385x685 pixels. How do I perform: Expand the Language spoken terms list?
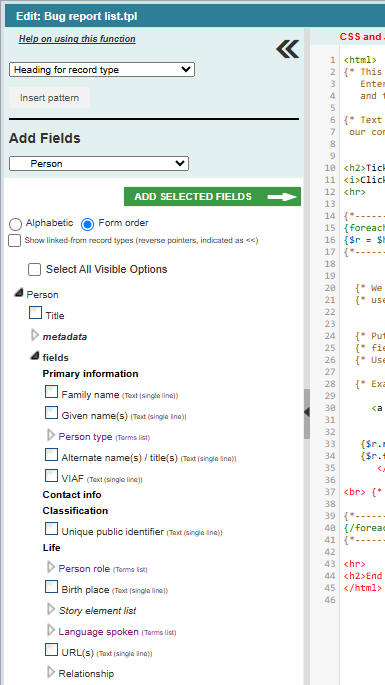[x=51, y=630]
